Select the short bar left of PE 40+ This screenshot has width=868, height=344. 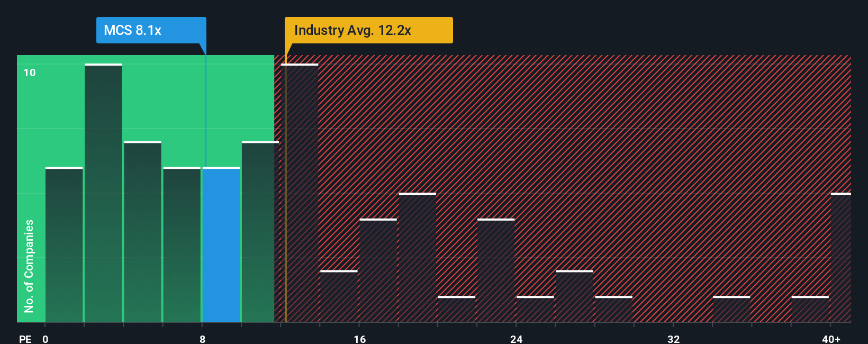click(x=810, y=309)
